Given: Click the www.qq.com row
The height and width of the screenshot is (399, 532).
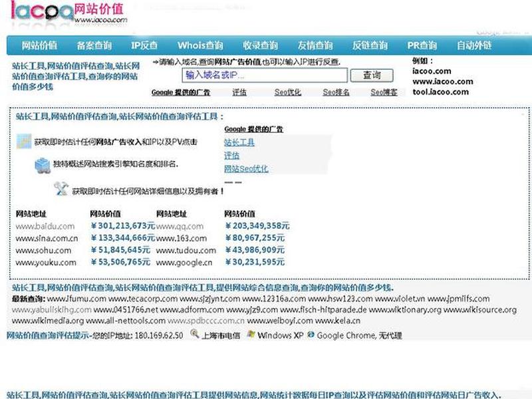Looking at the screenshot, I should click(x=180, y=226).
